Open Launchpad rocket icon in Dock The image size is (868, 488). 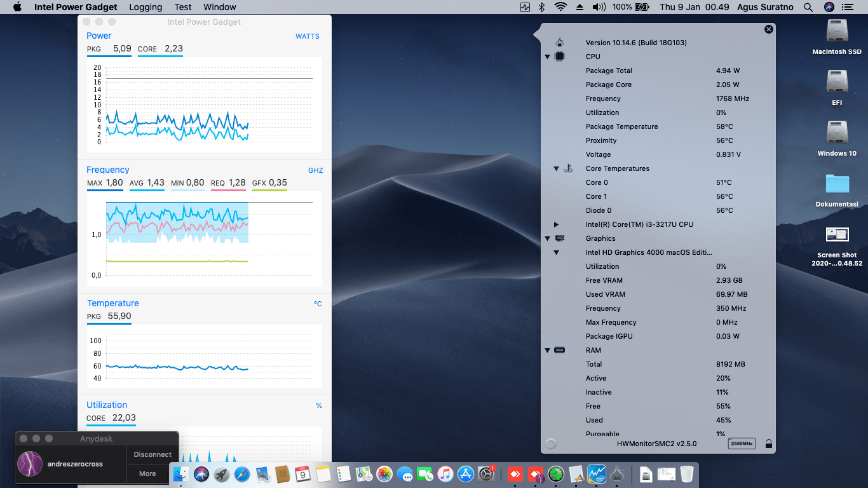[222, 474]
